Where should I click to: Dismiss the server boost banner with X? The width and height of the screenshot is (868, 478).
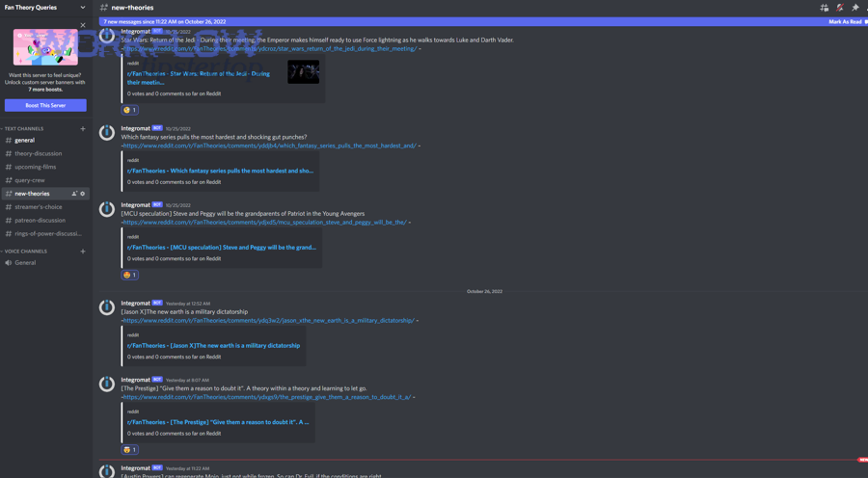click(83, 25)
